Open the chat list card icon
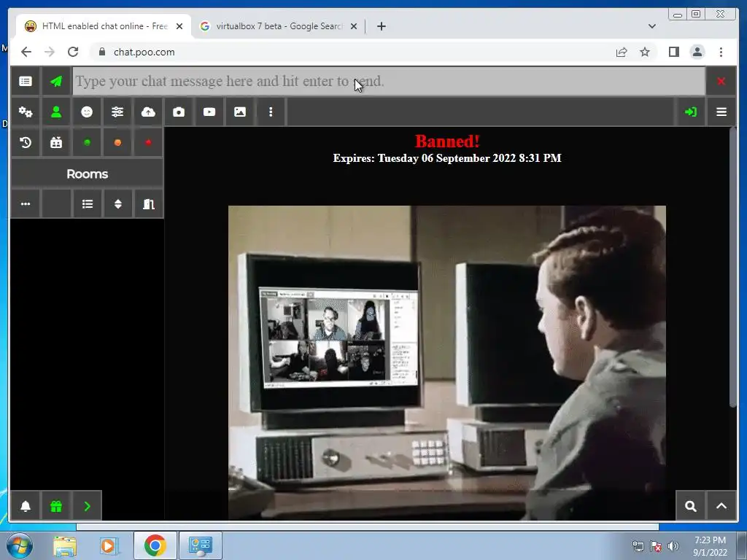 (26, 82)
